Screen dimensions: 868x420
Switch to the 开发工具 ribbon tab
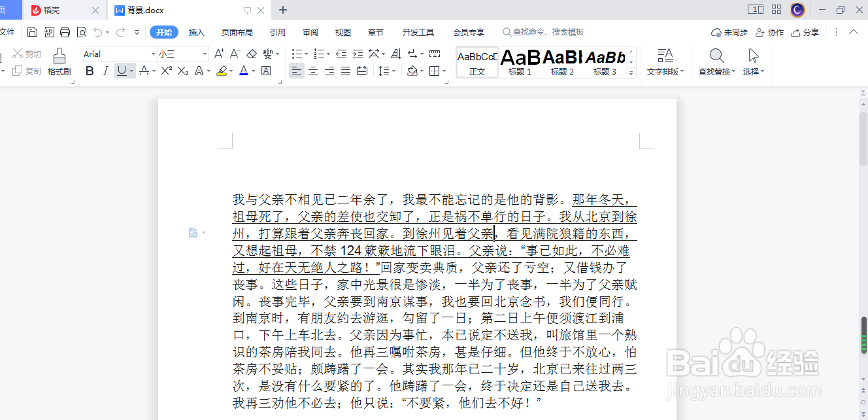tap(418, 32)
